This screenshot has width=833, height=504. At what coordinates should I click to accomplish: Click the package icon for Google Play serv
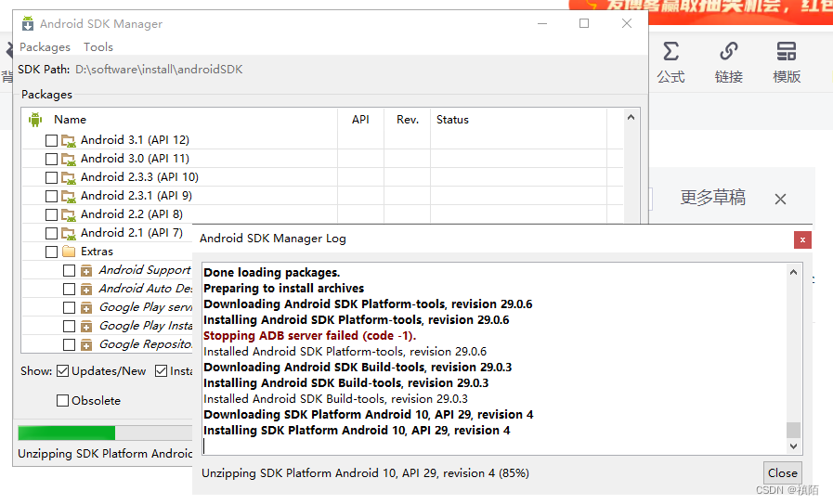(x=86, y=308)
